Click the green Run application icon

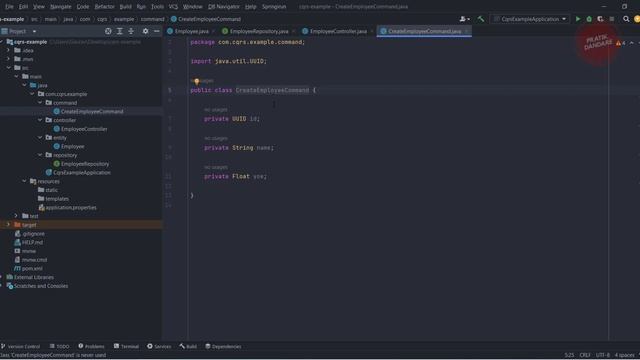pos(578,19)
